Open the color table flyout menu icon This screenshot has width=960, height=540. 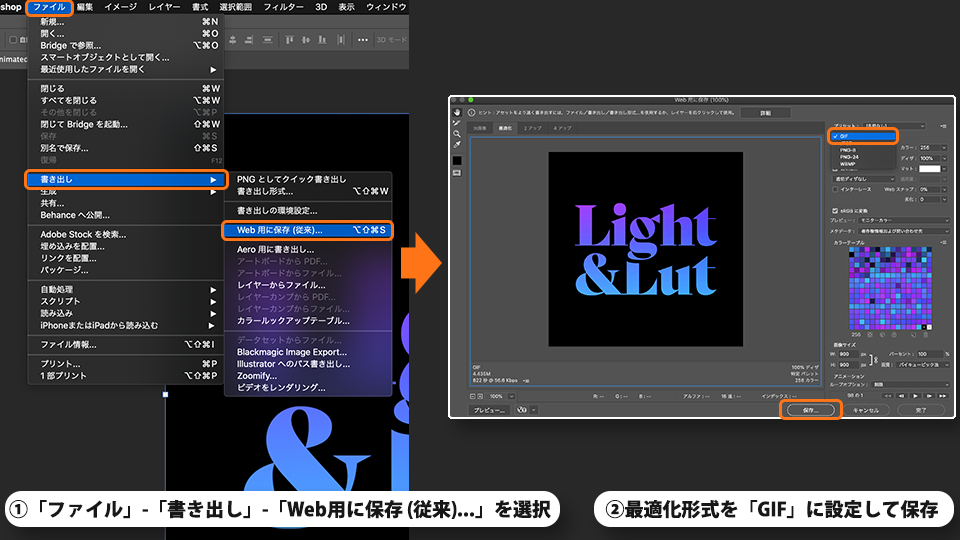(943, 242)
